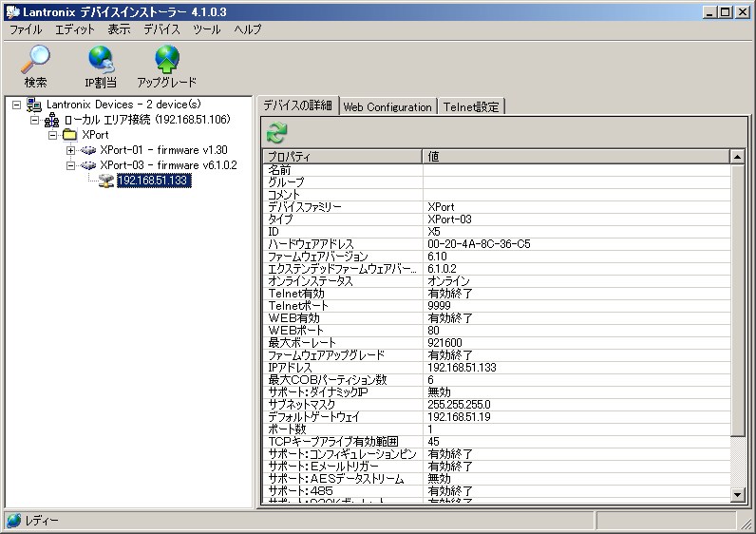Click the ローカル エリア接続 network icon
The width and height of the screenshot is (756, 534).
pos(51,120)
